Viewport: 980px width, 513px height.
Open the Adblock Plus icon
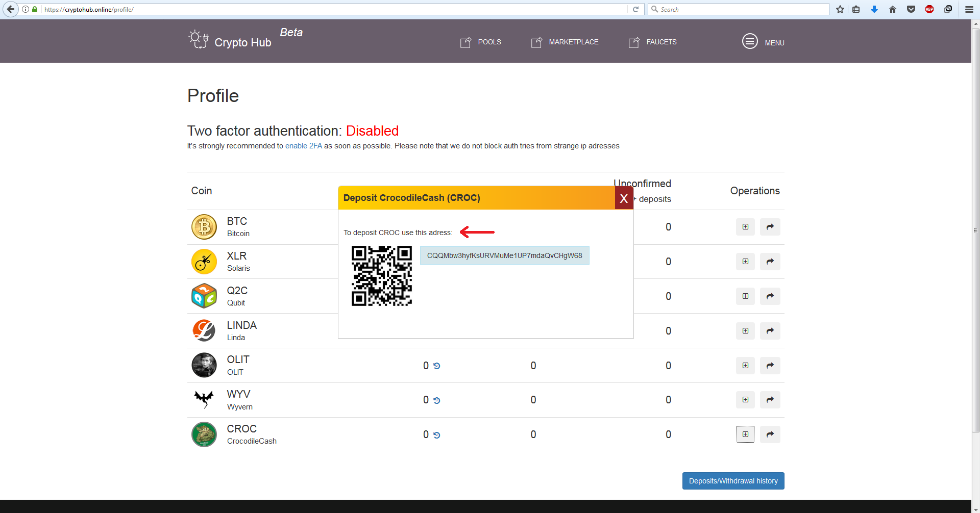click(929, 9)
